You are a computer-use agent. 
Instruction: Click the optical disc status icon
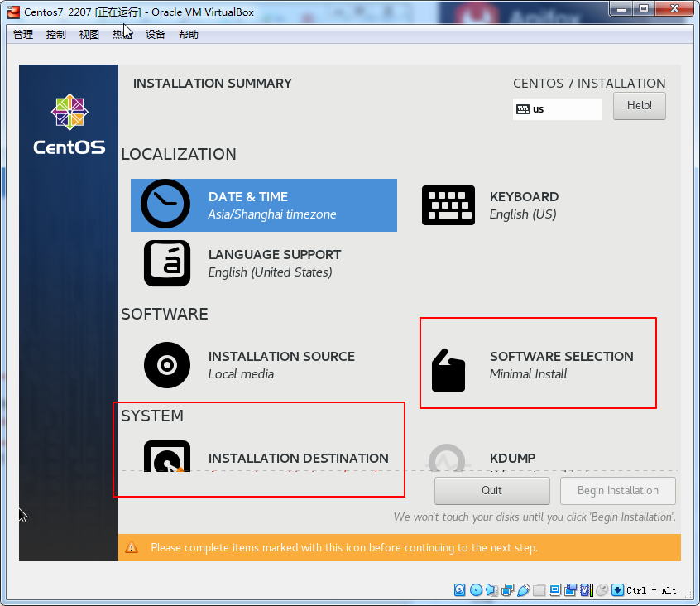(477, 590)
